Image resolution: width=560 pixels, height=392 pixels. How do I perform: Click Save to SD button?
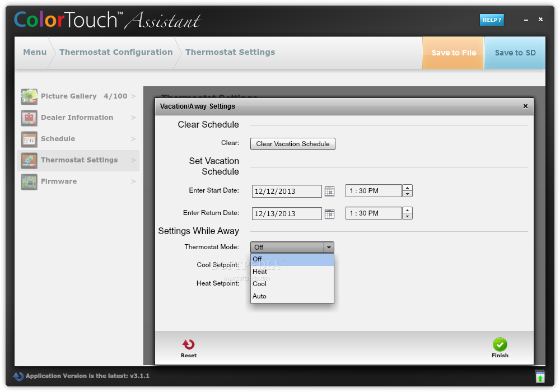point(515,53)
